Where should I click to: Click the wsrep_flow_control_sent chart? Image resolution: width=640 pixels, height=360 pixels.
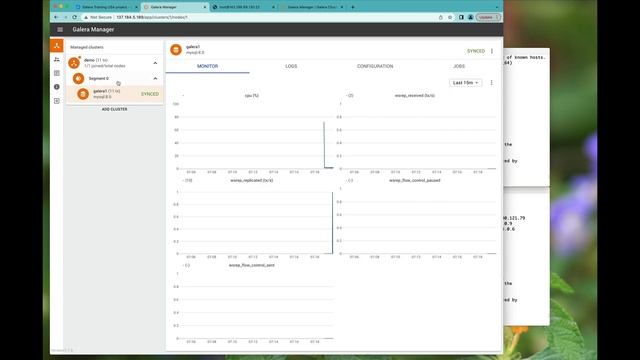252,302
